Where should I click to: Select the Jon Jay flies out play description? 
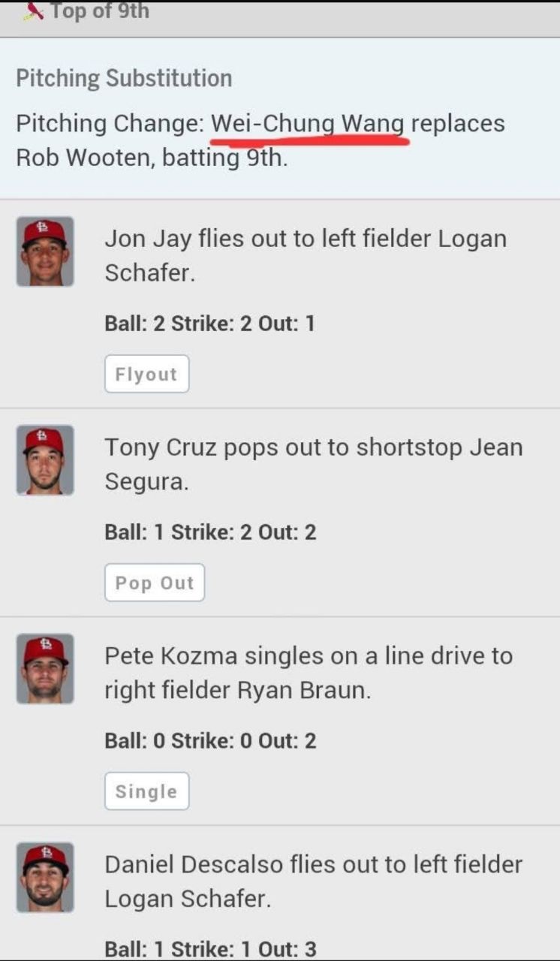305,255
